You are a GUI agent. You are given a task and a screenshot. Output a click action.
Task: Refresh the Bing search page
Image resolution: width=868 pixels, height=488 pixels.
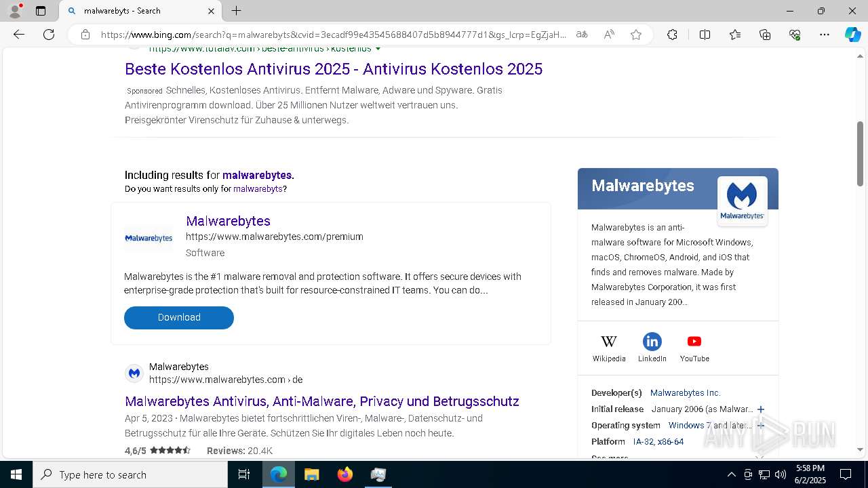tap(49, 35)
